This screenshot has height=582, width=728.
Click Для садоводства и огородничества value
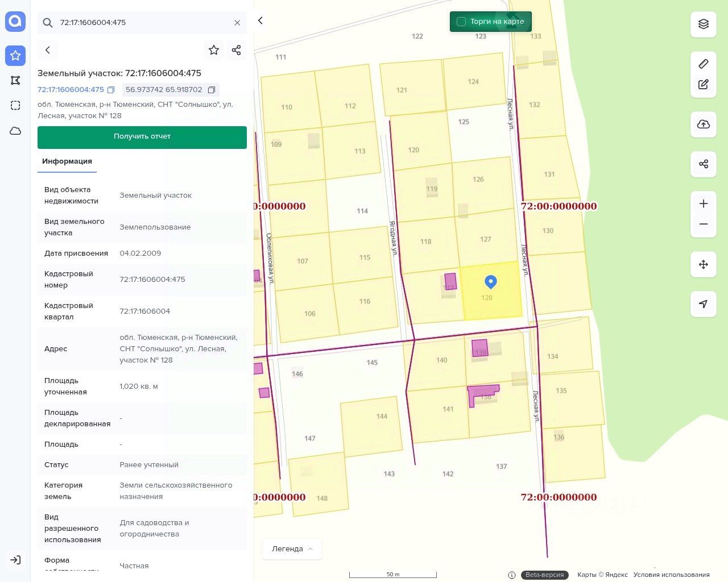click(154, 529)
